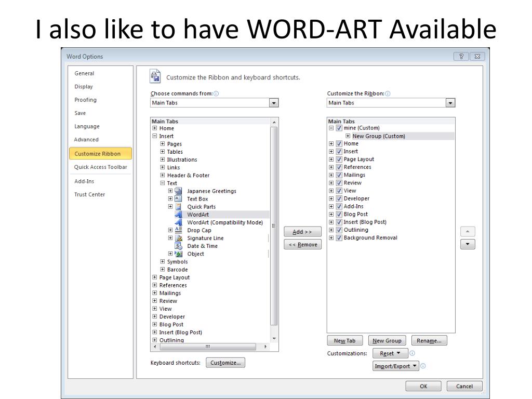532x399 pixels.
Task: Click the info icon beside Customize the Ribbon
Action: [388, 94]
